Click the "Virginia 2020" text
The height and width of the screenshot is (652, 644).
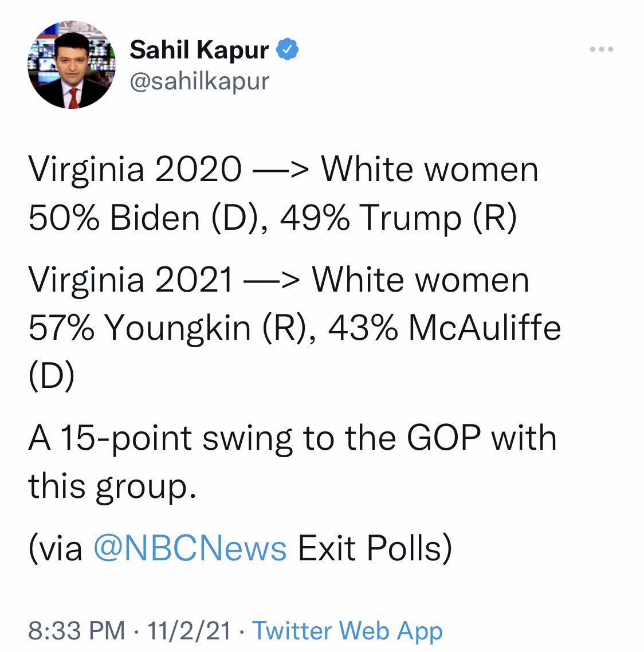tap(135, 170)
